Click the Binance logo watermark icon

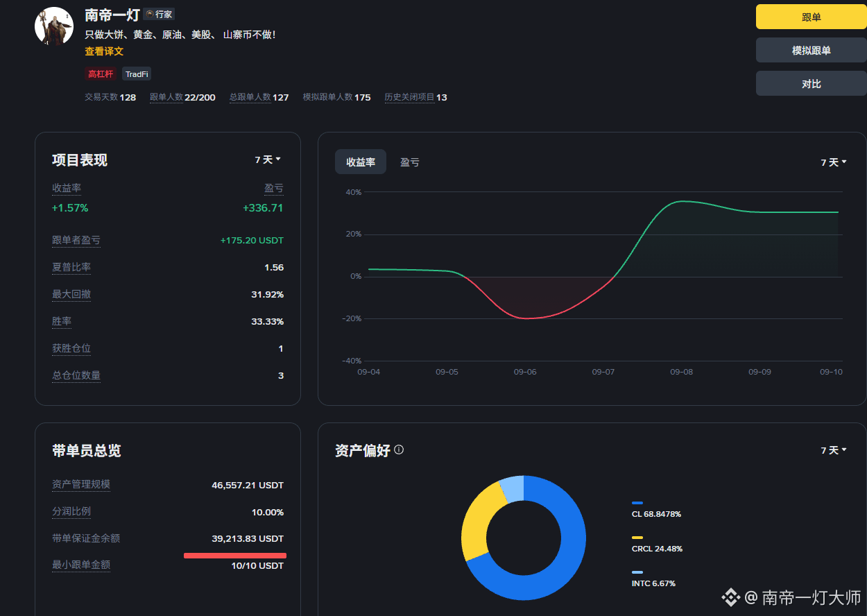730,597
